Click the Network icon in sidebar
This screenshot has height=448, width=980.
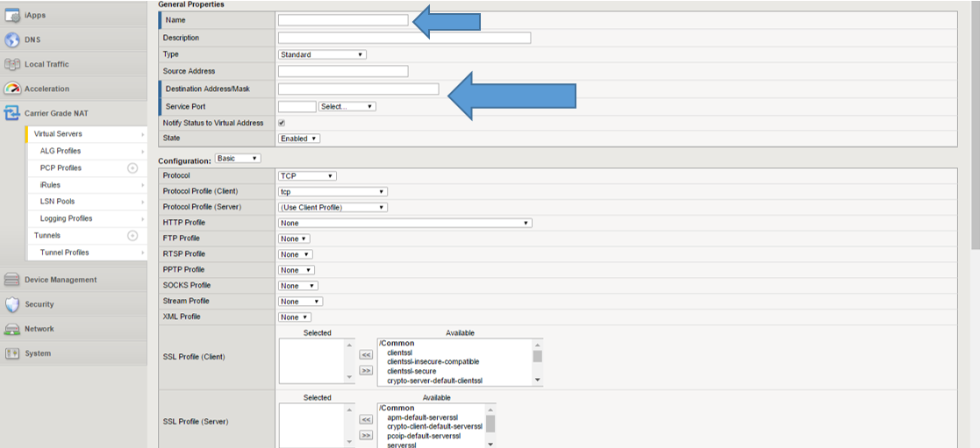coord(11,329)
